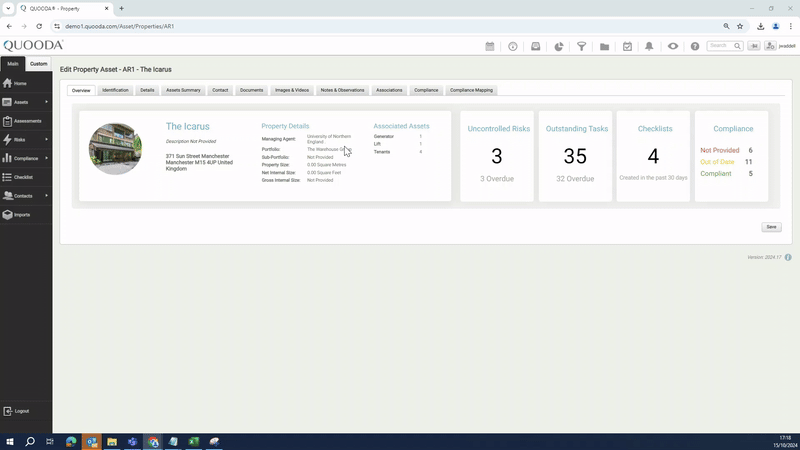Switch to the Main sidebar tab
This screenshot has width=800, height=450.
(x=13, y=64)
